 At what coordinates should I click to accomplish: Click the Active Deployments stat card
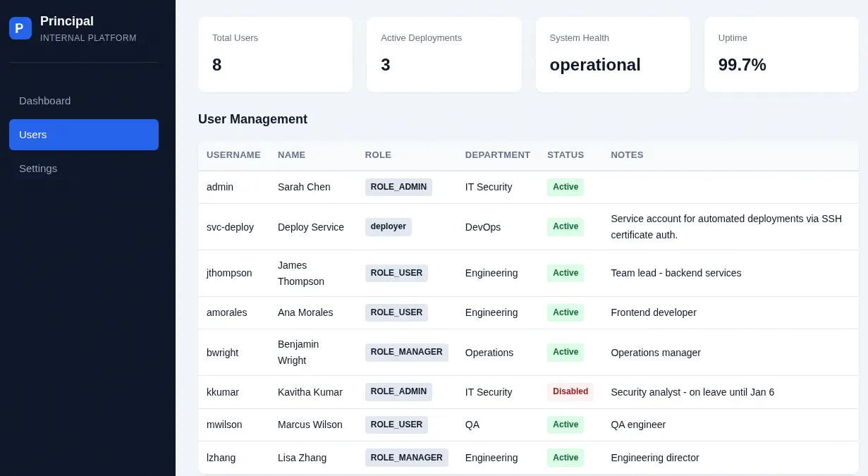444,55
